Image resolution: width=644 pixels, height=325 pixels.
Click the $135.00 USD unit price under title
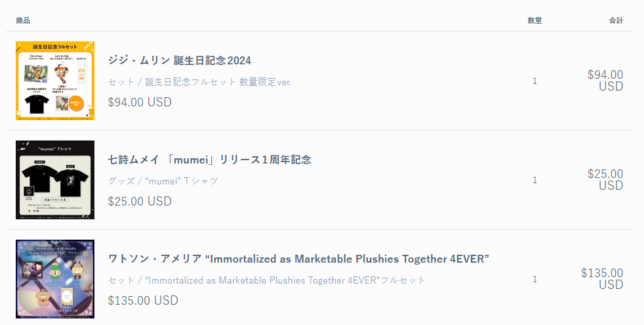143,300
